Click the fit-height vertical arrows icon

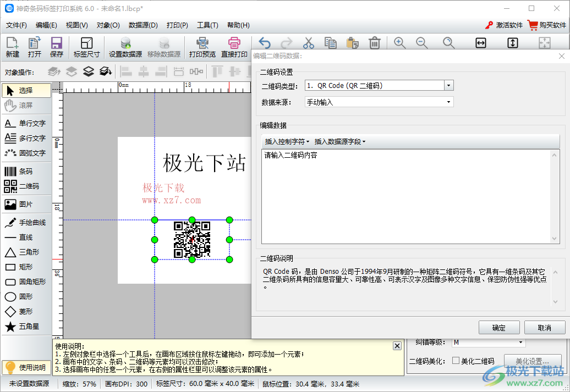pyautogui.click(x=513, y=43)
